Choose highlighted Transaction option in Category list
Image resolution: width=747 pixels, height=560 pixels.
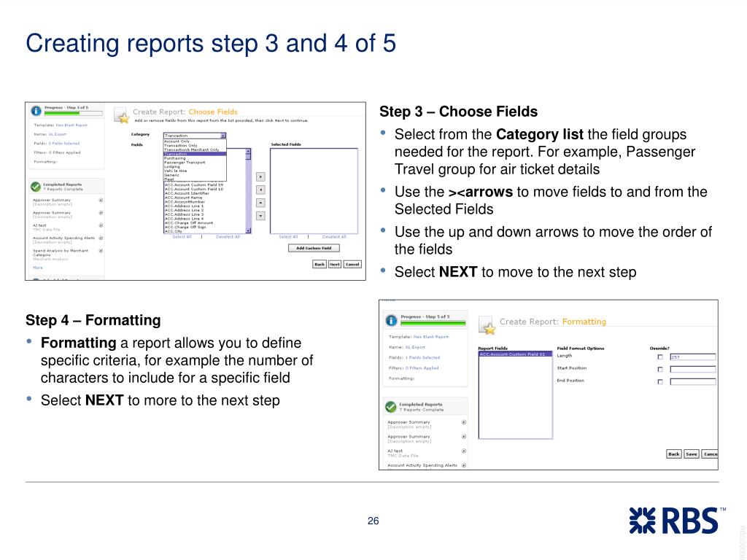pos(195,154)
